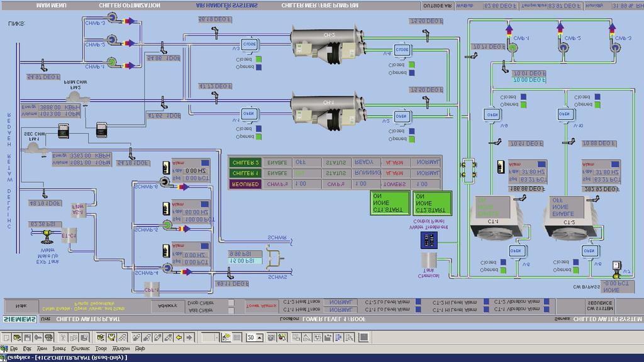644x362 pixels.
Task: Click the V-7 bypass valve symbol
Action: point(616,269)
